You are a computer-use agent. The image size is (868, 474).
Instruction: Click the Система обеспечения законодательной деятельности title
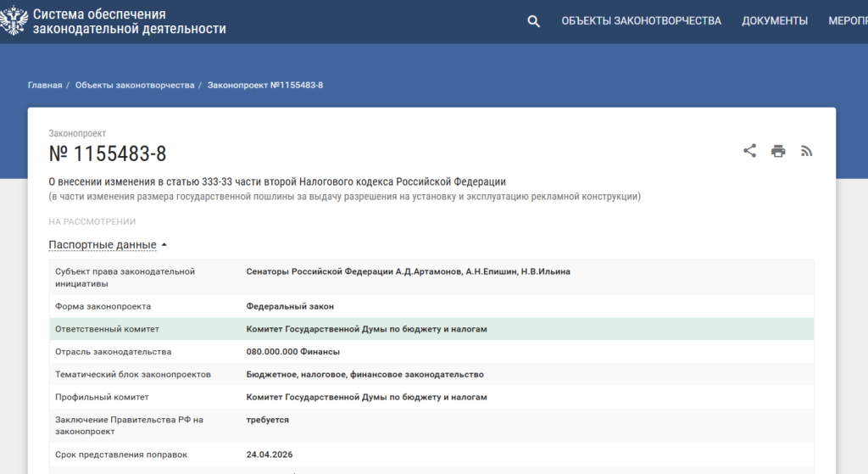[129, 21]
